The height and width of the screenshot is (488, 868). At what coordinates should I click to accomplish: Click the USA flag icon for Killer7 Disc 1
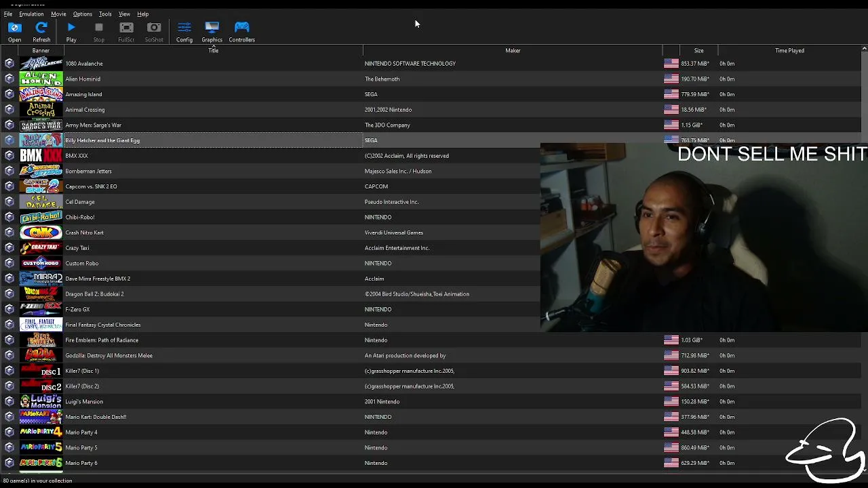pos(671,371)
